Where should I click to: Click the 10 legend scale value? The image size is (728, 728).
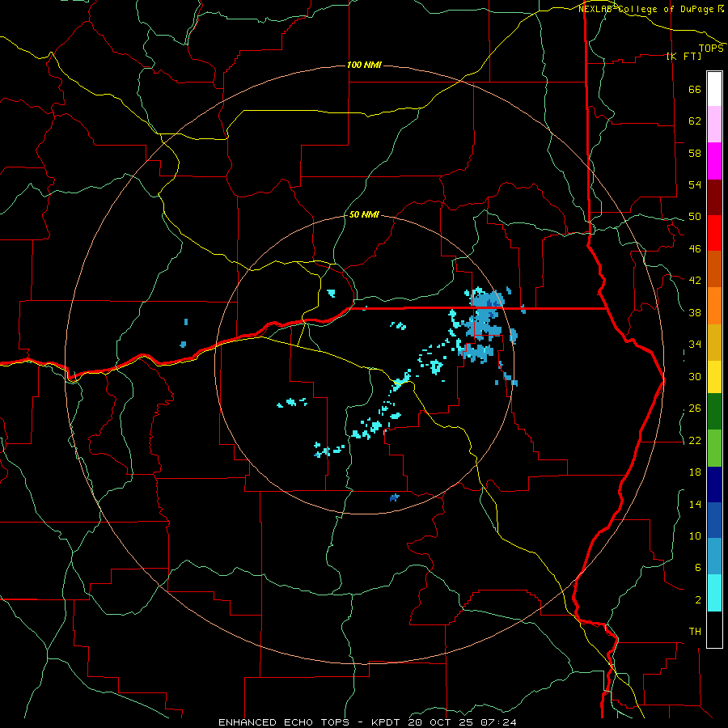695,535
